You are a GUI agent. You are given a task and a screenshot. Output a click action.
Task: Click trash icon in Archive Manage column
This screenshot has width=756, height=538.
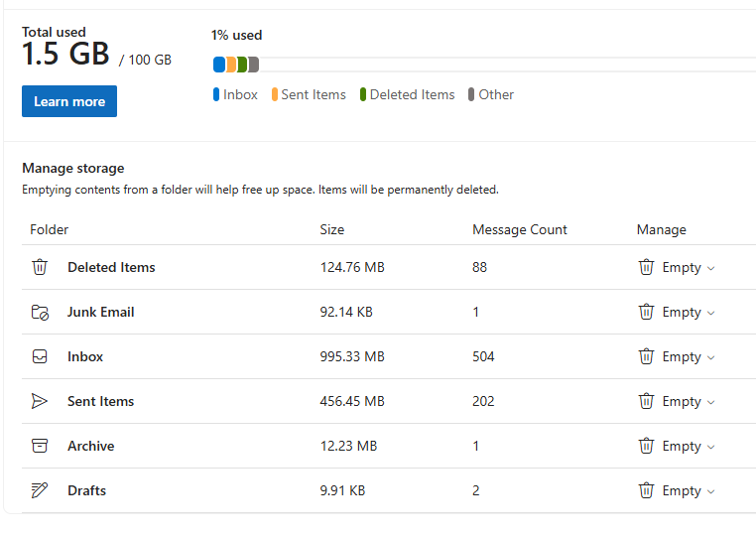[646, 446]
